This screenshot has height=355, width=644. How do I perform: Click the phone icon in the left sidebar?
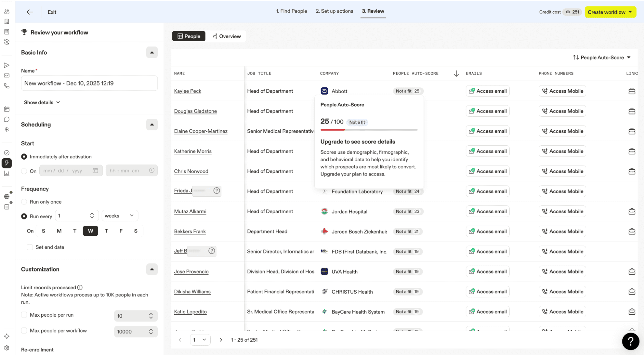(x=7, y=86)
